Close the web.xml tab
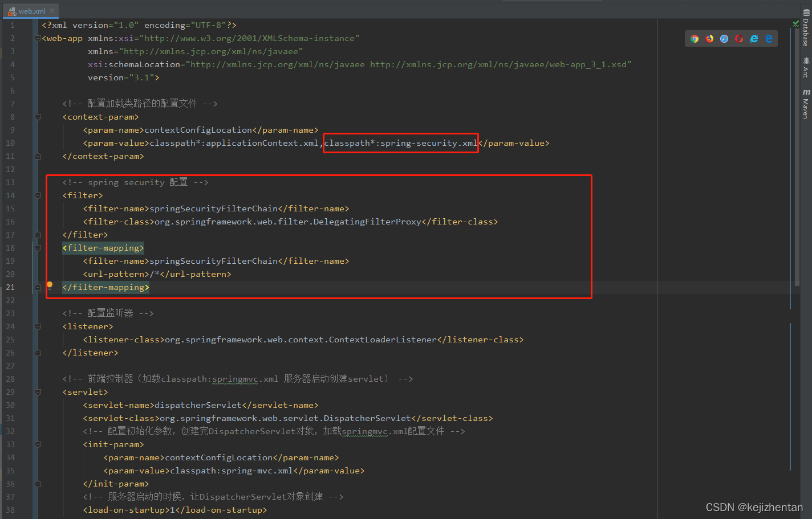This screenshot has height=519, width=812. pyautogui.click(x=52, y=11)
